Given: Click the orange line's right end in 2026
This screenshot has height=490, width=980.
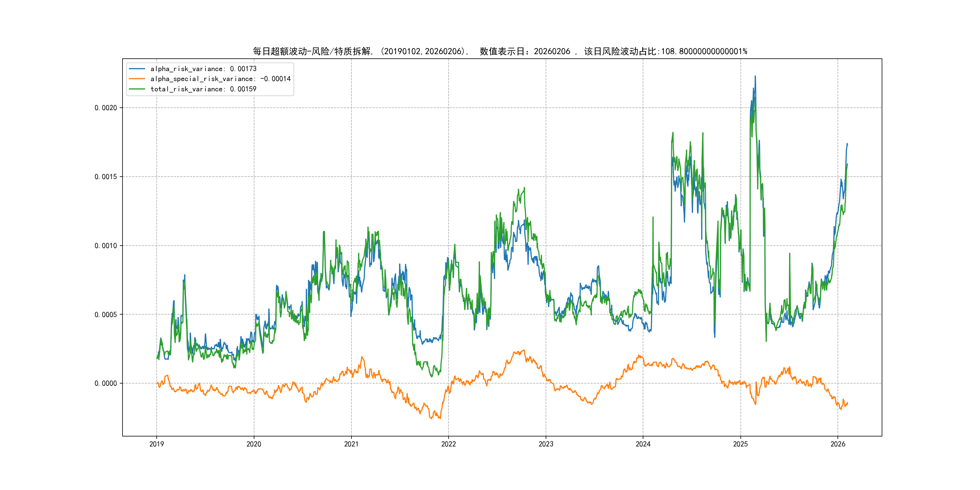Looking at the screenshot, I should point(847,403).
